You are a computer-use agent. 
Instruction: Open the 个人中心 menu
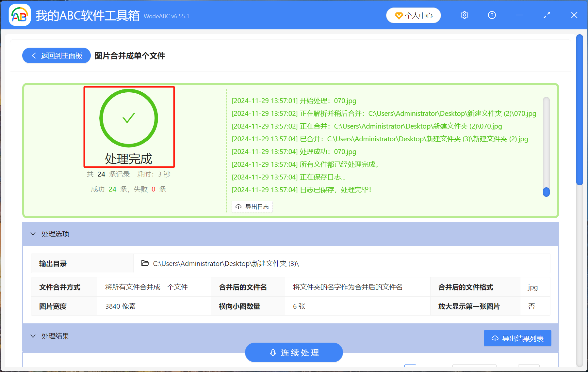tap(413, 15)
